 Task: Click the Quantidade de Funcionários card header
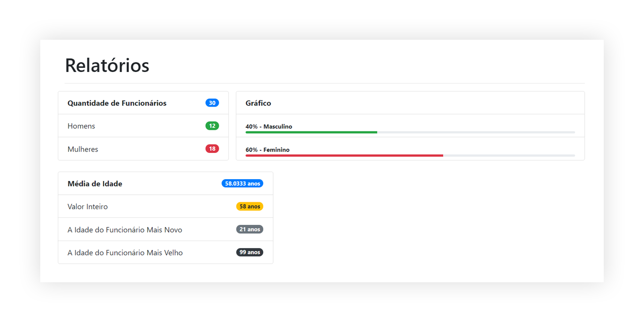(x=117, y=103)
